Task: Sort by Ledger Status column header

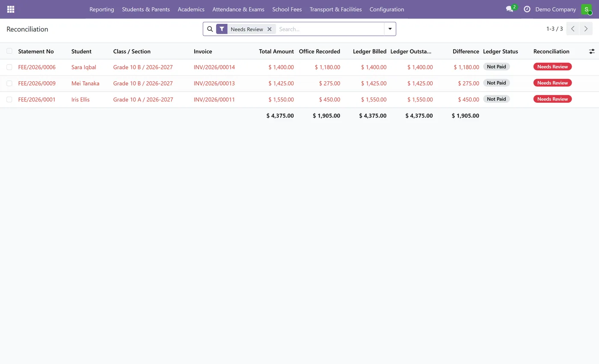Action: pyautogui.click(x=501, y=51)
